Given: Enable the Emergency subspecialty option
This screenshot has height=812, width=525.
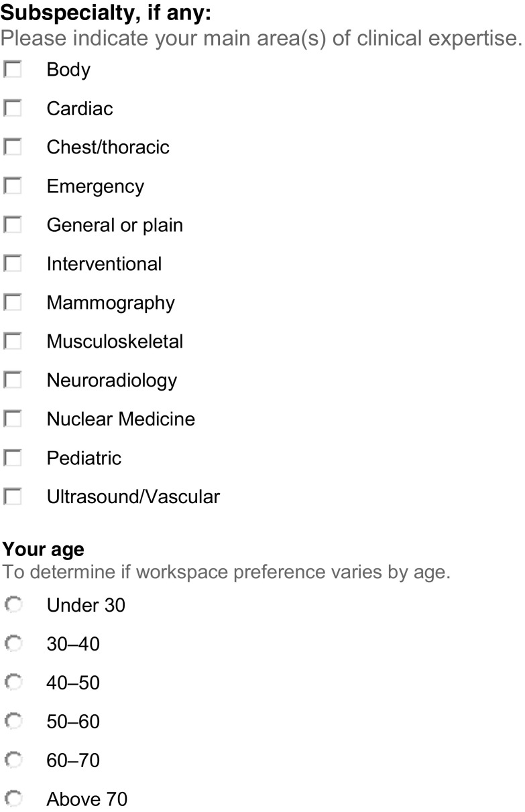Looking at the screenshot, I should (13, 186).
